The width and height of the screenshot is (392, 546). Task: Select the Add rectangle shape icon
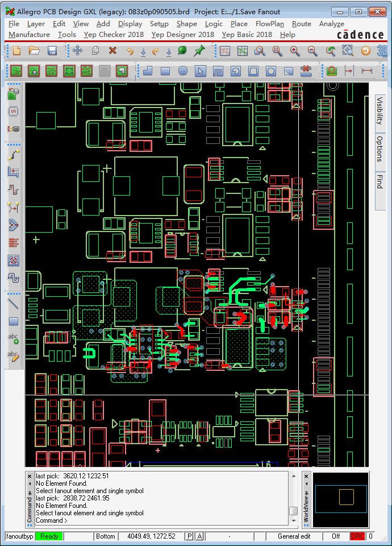[165, 71]
